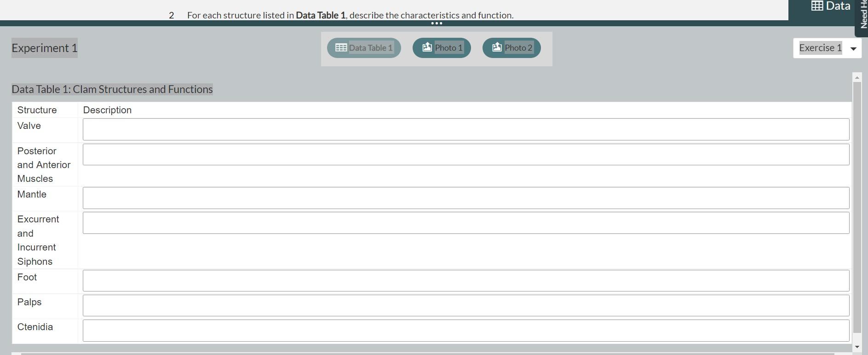Open the Data Table 1 tab

click(x=364, y=48)
